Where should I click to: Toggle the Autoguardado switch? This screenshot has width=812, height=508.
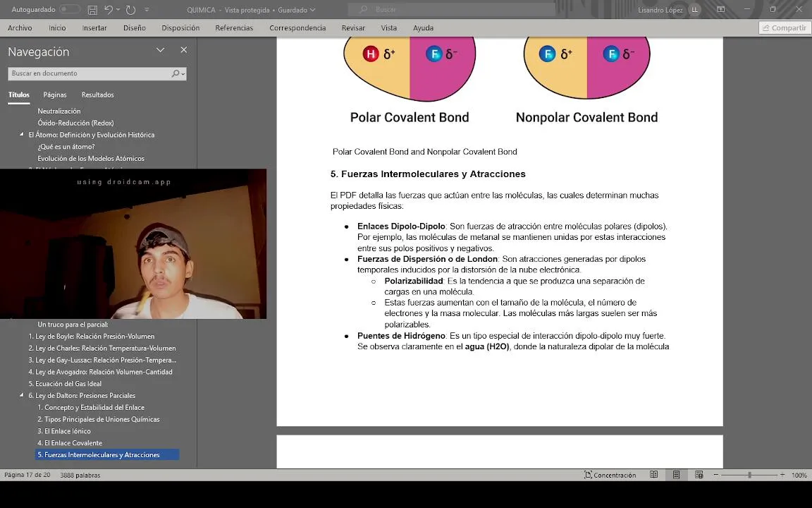69,9
